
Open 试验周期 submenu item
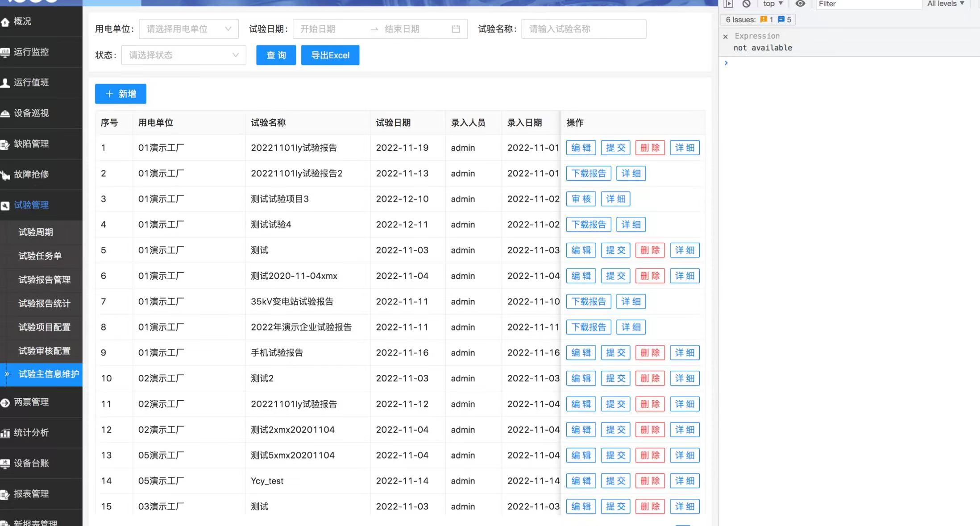(41, 232)
